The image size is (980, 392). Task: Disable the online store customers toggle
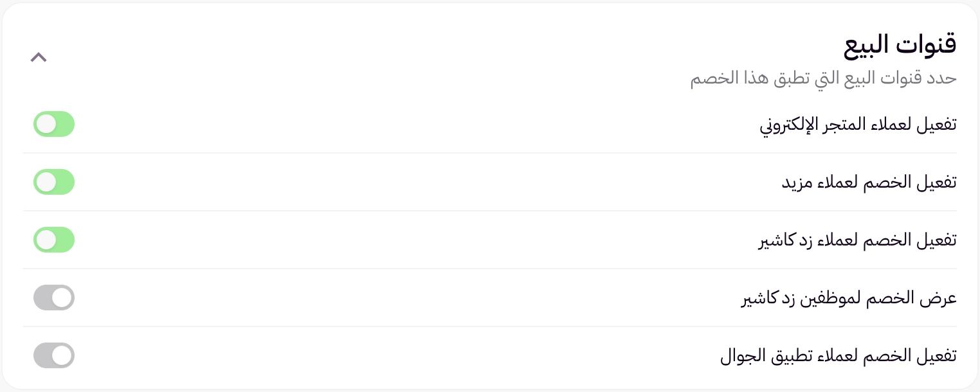pos(54,125)
